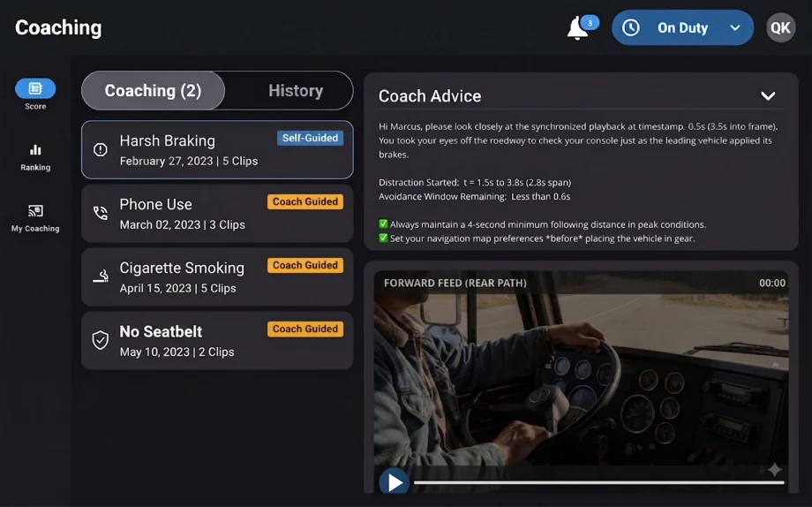Screen dimensions: 812x507
Task: Open the notification badge showing 3
Action: [590, 23]
